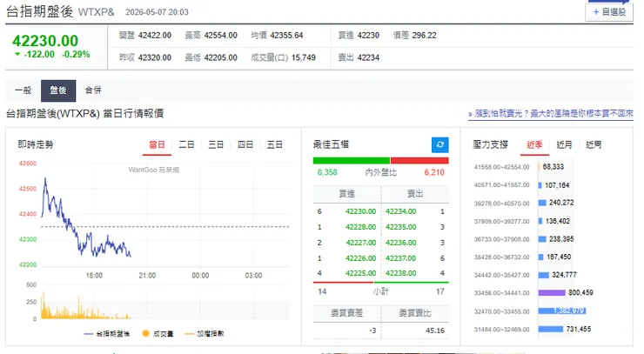Image resolution: width=644 pixels, height=354 pixels.
Task: Switch to the 合併 session tab
Action: pos(93,90)
